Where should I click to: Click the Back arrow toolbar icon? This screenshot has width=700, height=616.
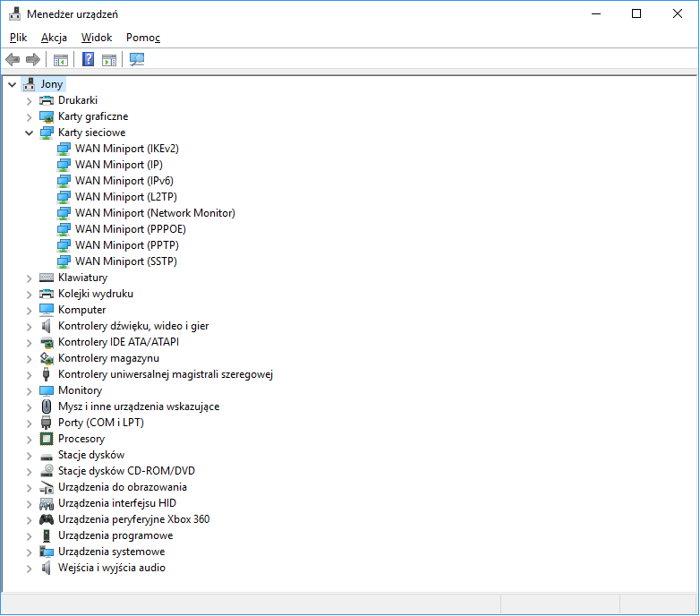point(13,59)
